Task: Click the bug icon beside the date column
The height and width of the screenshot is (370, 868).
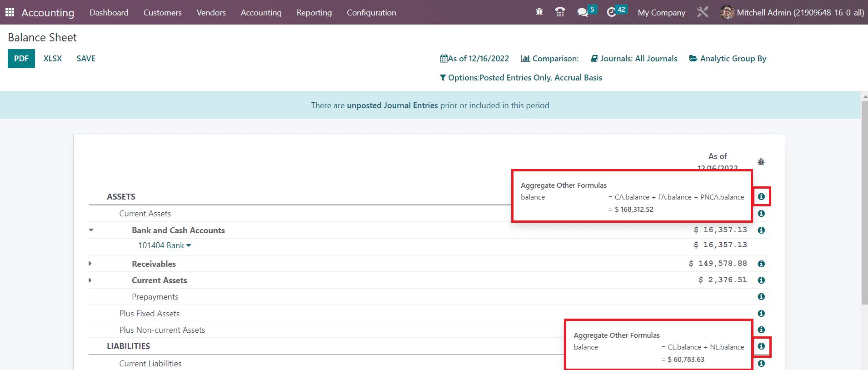Action: pyautogui.click(x=761, y=162)
